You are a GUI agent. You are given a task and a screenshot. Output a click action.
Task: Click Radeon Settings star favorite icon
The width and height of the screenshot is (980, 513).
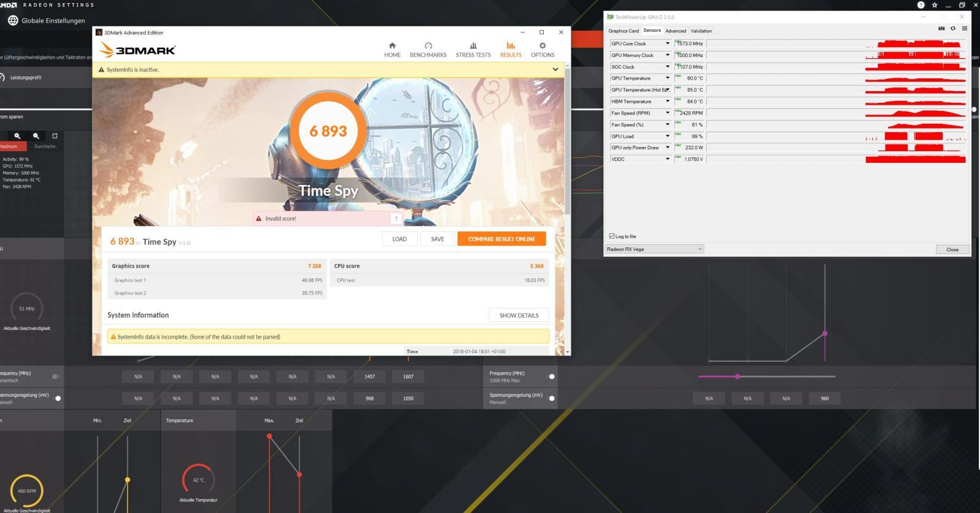(x=935, y=5)
